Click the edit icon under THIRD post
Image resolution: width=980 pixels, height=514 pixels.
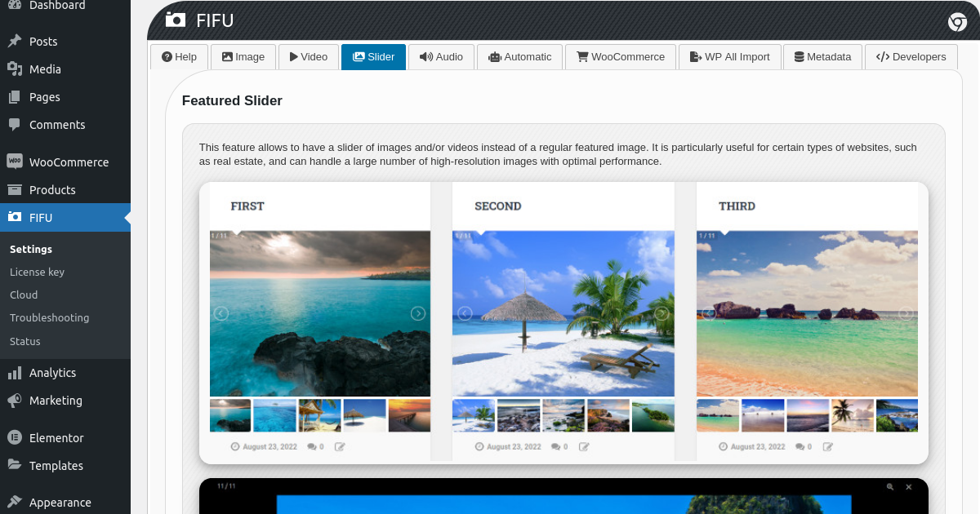(828, 447)
